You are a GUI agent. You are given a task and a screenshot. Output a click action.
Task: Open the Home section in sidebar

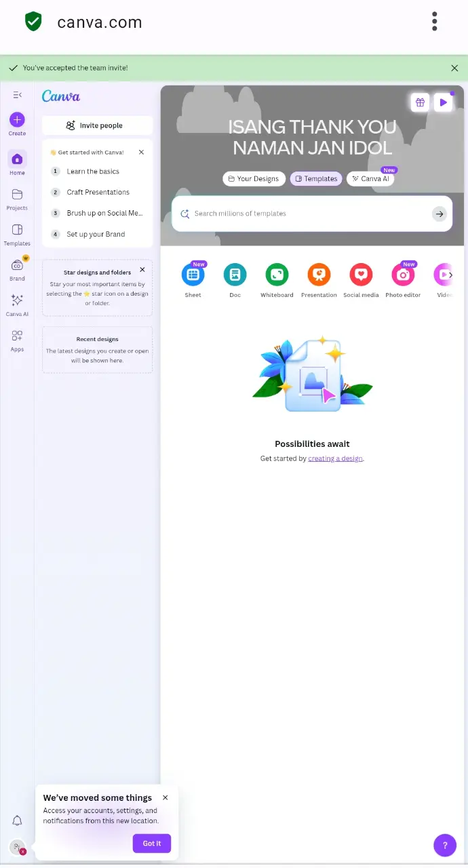(17, 163)
